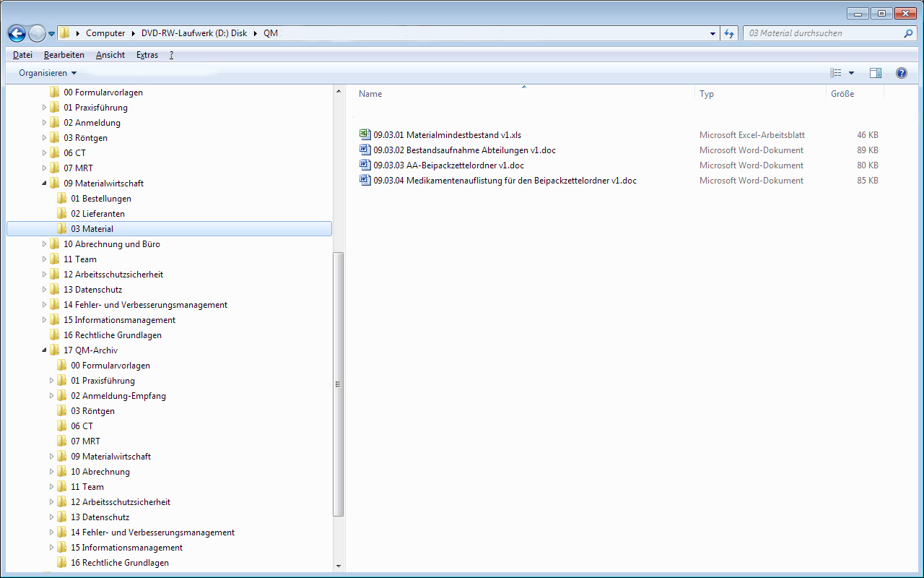Expand the top-level 10 Abrechnung und Büro folder
Viewport: 924px width, 578px height.
44,244
